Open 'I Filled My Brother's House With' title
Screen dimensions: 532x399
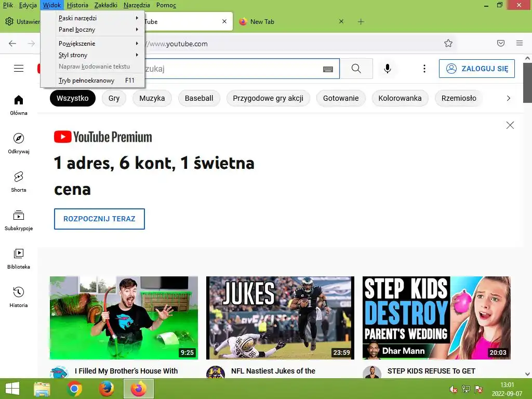(x=126, y=371)
